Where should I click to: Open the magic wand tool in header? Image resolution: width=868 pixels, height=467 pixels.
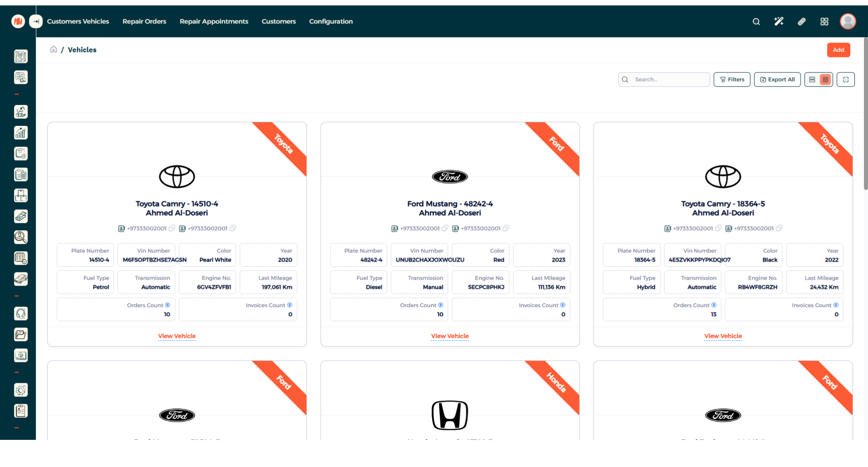(778, 21)
